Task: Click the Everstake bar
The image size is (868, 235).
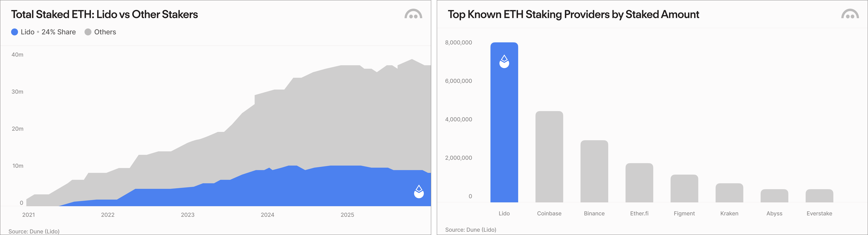Action: click(x=819, y=196)
